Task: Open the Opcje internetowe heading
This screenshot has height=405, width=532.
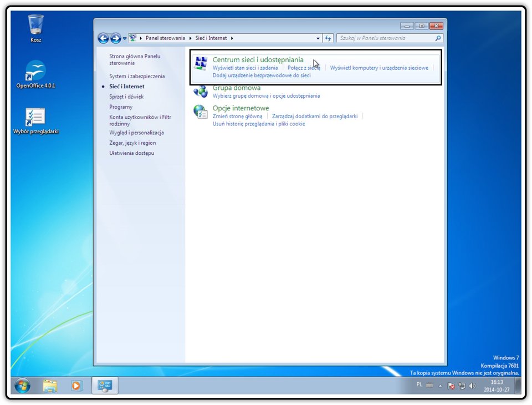Action: [241, 108]
